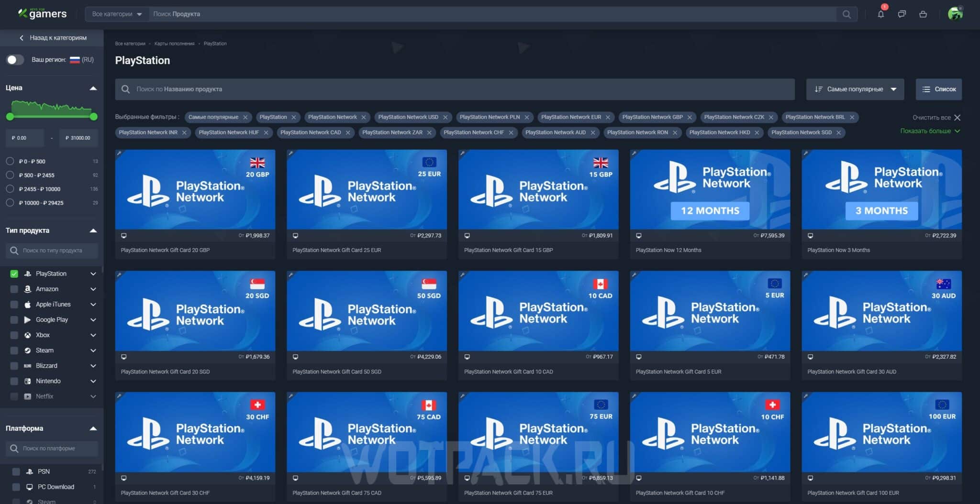Viewport: 980px width, 504px height.
Task: Check the Xbox product type checkbox
Action: (14, 335)
